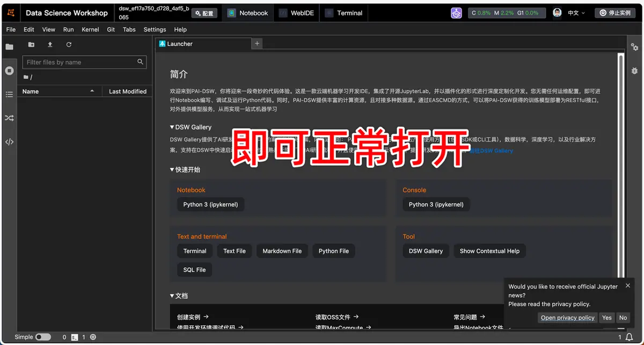Click Show Contextual Help button

tap(489, 251)
